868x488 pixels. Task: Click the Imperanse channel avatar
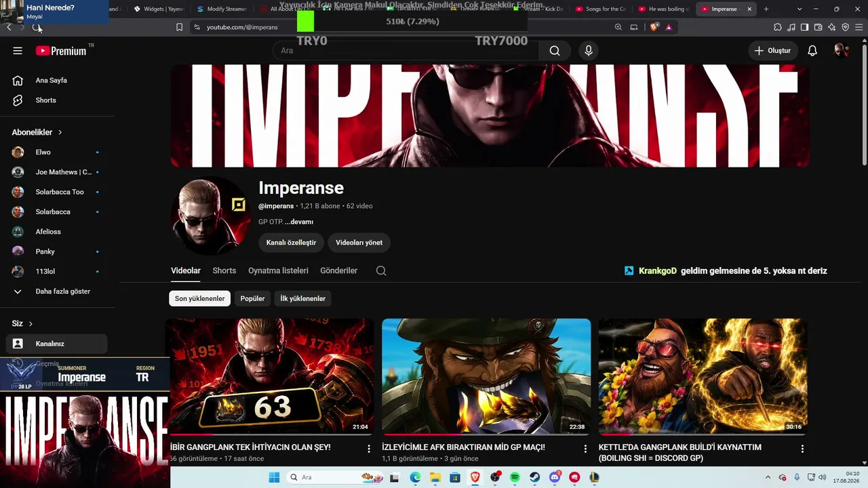(x=211, y=216)
